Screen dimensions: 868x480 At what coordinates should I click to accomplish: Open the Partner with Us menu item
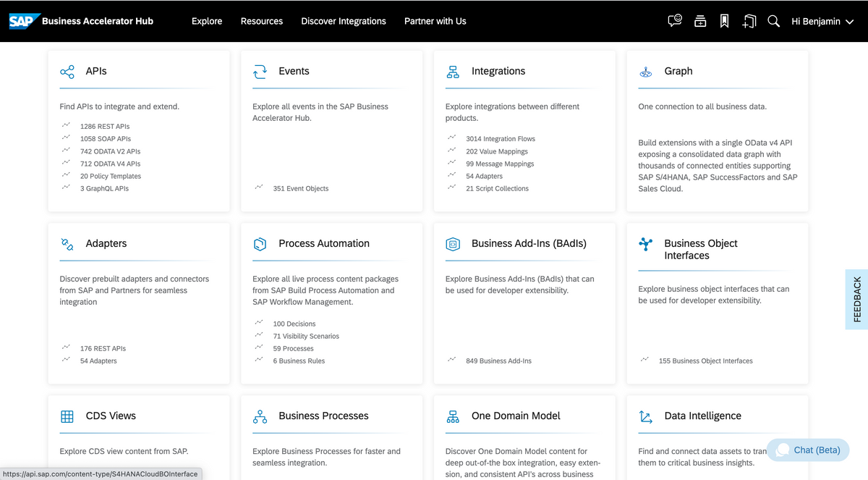coord(435,21)
